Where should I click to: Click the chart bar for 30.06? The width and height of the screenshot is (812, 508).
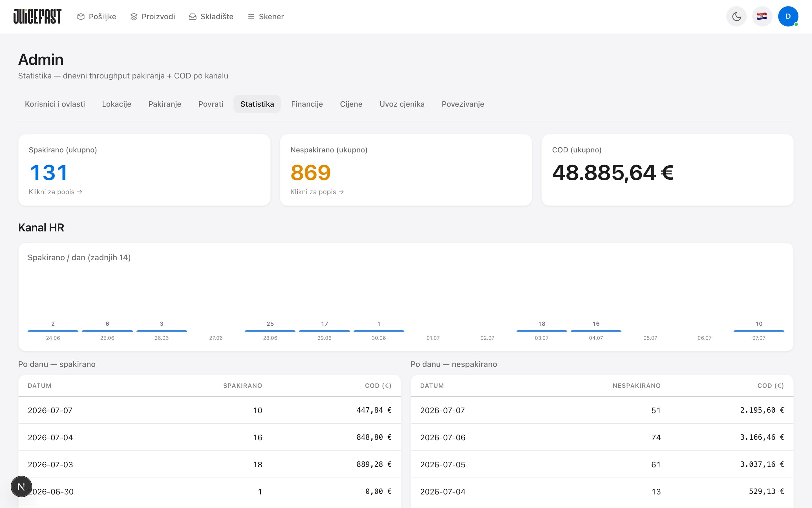tap(379, 331)
